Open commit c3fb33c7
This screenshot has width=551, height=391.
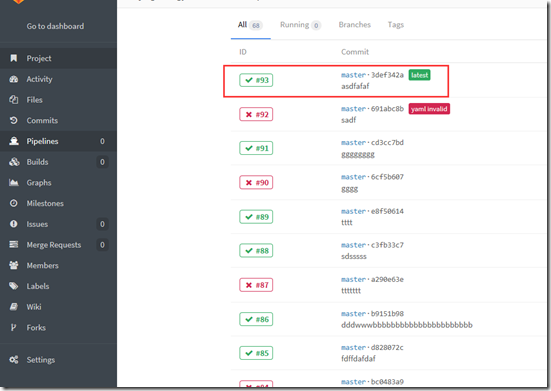click(x=387, y=245)
